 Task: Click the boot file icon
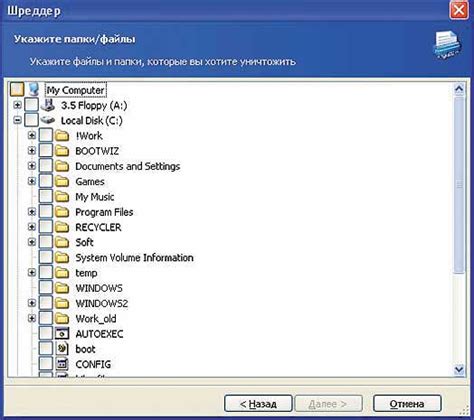coord(62,349)
